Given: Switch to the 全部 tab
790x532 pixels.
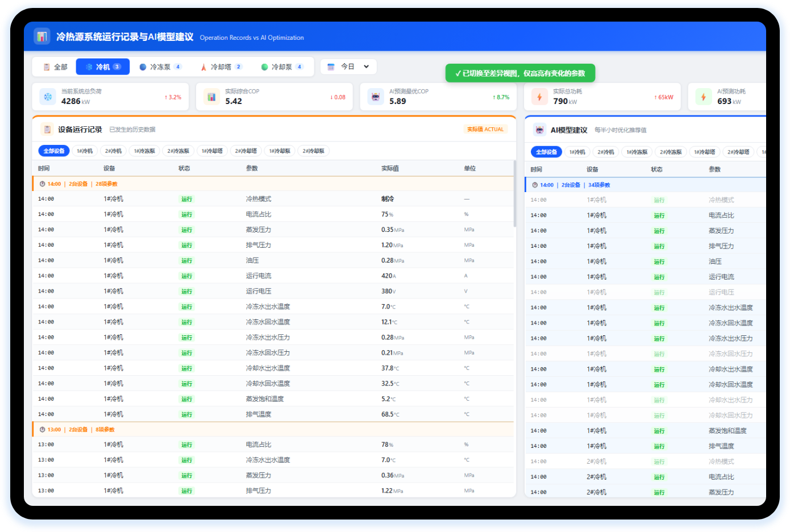Looking at the screenshot, I should pos(55,67).
